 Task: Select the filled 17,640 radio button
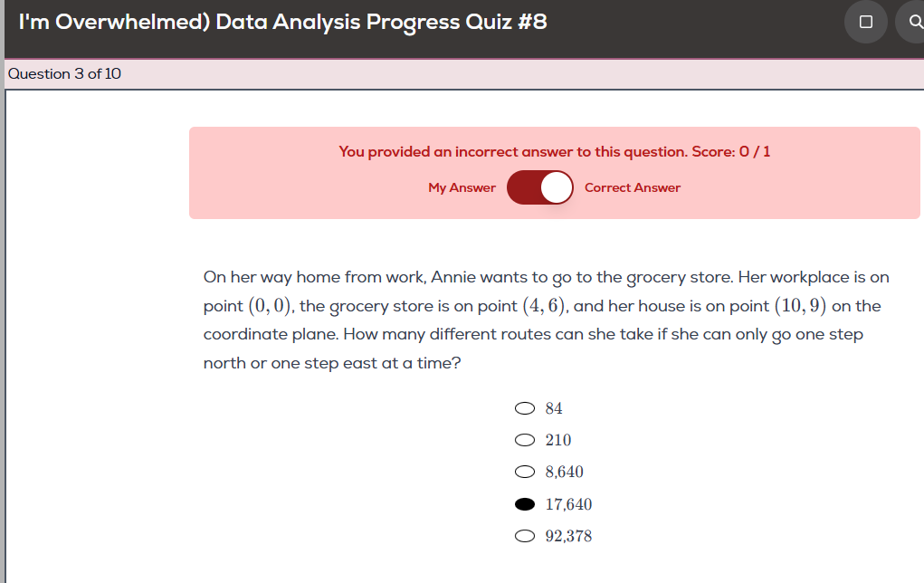[524, 504]
